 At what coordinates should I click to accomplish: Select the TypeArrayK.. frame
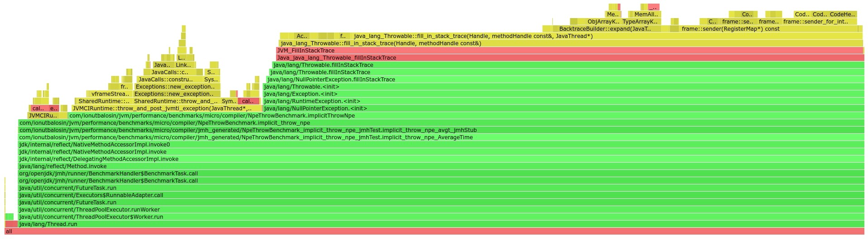point(641,22)
